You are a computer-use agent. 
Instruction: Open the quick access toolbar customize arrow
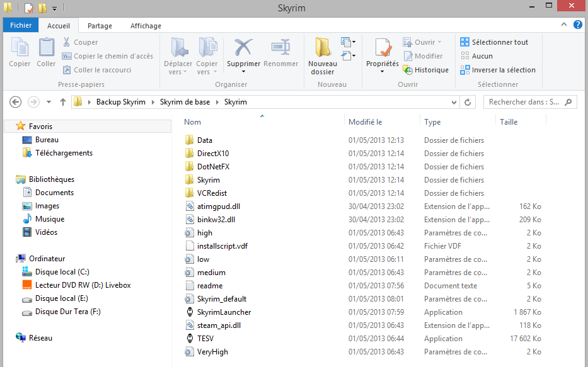pos(54,8)
